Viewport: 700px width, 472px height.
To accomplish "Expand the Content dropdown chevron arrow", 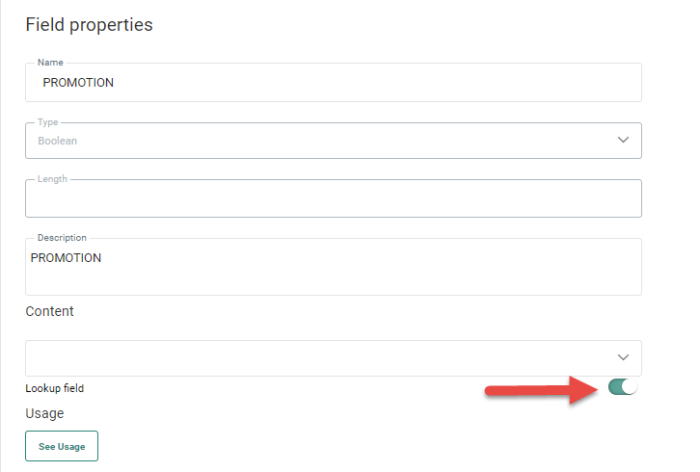I will pos(623,357).
